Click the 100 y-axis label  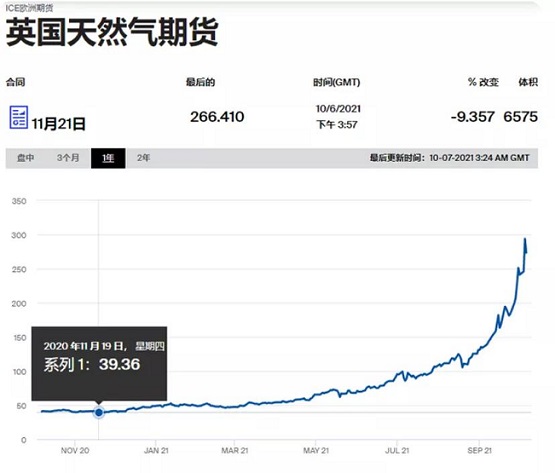point(20,372)
